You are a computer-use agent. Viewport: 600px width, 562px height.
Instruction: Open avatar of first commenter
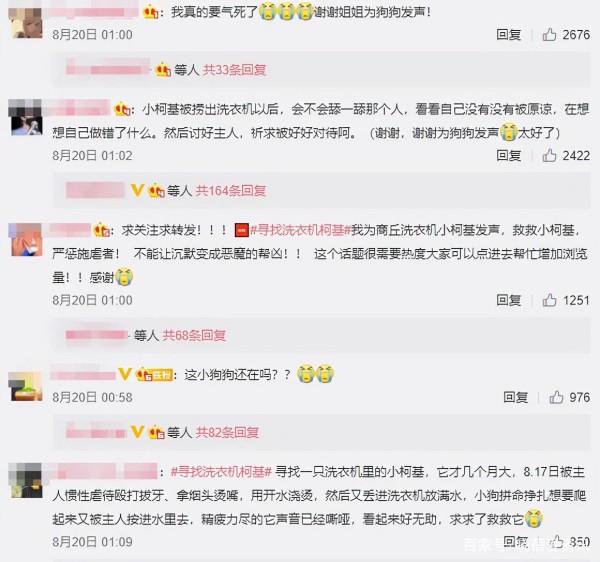(25, 22)
